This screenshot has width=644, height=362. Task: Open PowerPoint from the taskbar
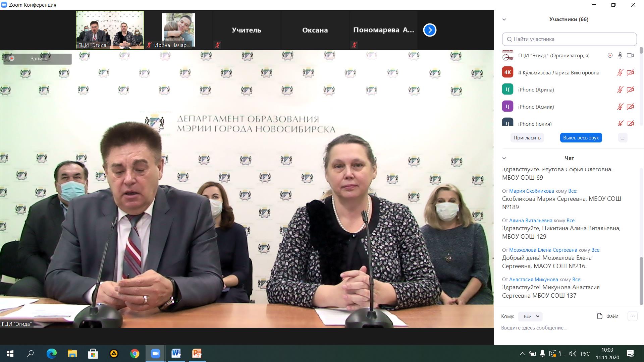click(x=197, y=354)
